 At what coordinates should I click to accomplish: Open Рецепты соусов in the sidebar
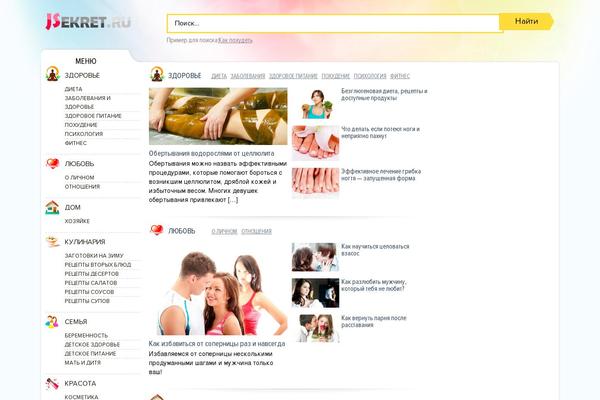[89, 292]
